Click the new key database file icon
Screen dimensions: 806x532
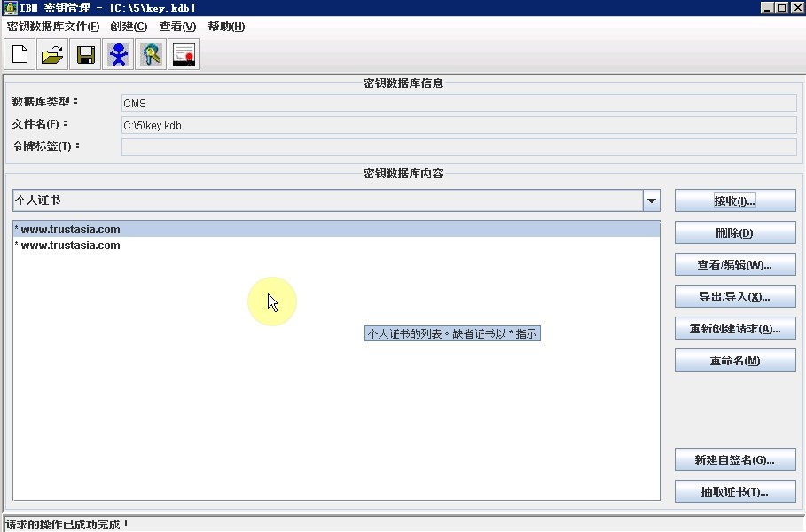coord(20,55)
